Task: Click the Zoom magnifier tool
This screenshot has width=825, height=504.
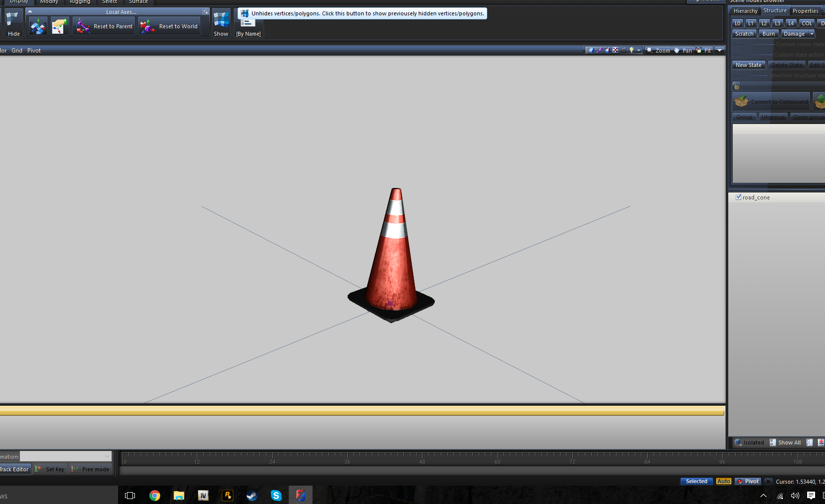Action: click(x=658, y=51)
